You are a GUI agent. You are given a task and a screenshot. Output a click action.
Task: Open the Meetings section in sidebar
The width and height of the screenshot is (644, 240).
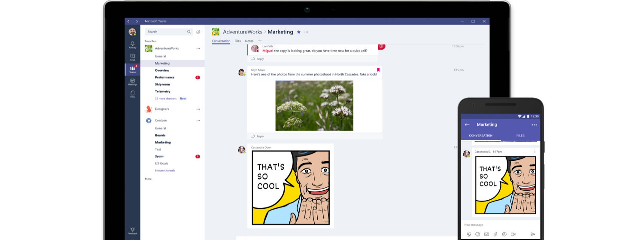132,82
